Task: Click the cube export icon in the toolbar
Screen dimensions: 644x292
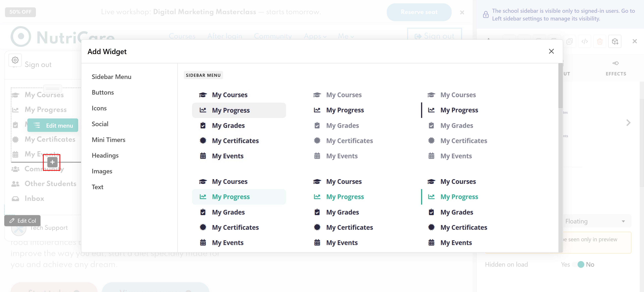Action: [615, 41]
